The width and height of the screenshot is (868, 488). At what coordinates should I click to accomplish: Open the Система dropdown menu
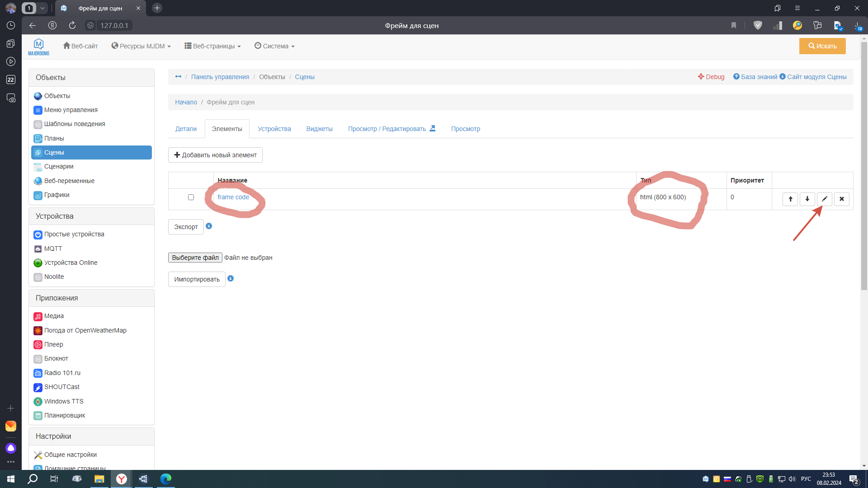click(x=274, y=46)
